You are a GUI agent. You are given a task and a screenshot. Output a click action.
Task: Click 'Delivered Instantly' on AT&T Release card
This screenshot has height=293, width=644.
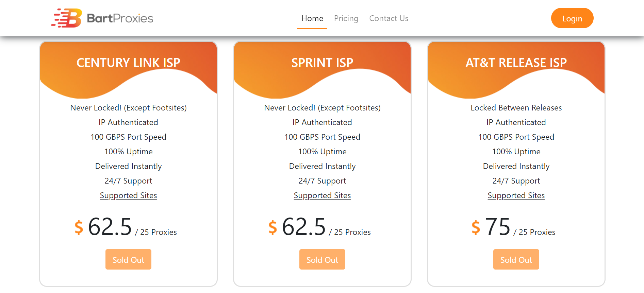[x=516, y=166]
